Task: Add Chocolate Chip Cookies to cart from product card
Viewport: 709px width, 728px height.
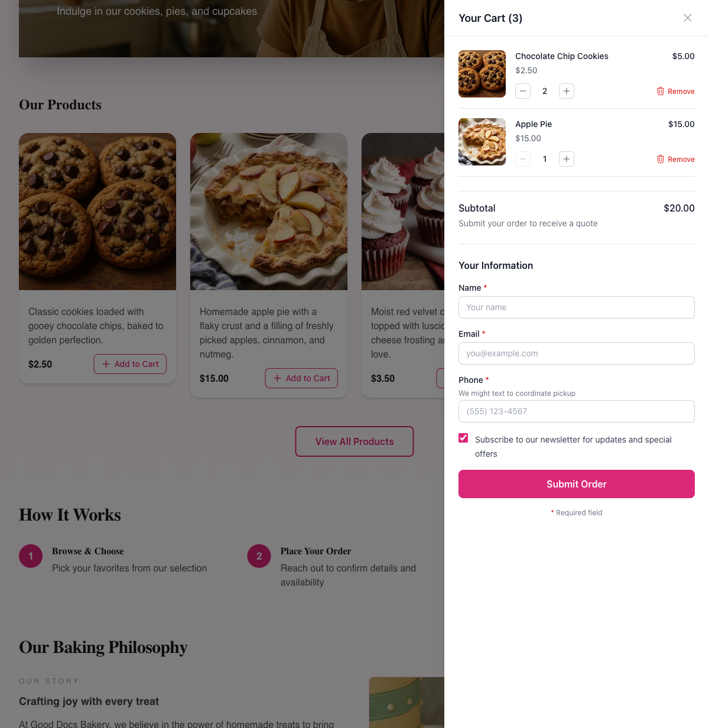Action: 130,364
